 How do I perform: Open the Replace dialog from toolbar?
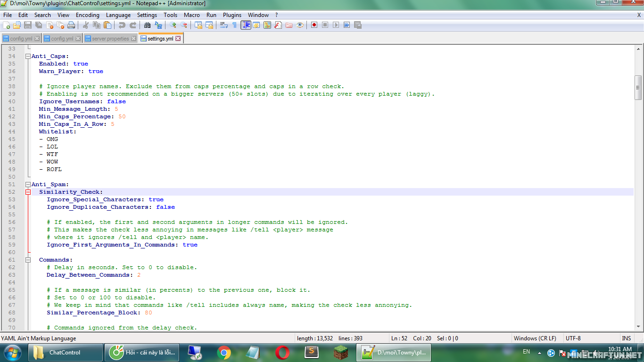pyautogui.click(x=159, y=25)
